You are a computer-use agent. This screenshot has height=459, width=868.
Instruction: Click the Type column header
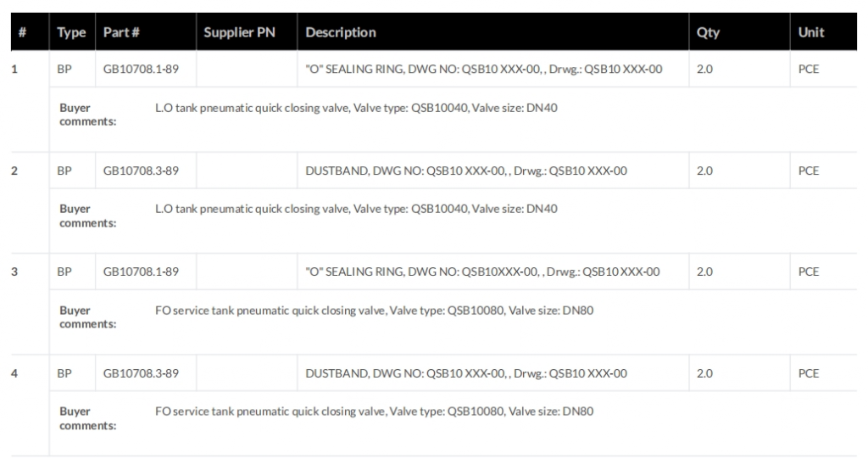[70, 33]
